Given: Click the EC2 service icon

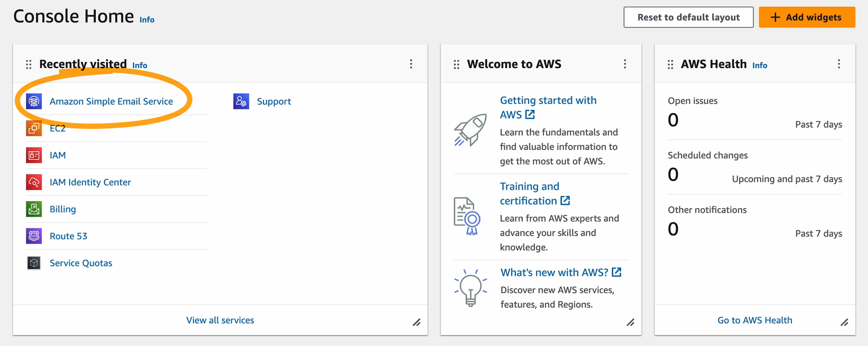Looking at the screenshot, I should point(34,128).
